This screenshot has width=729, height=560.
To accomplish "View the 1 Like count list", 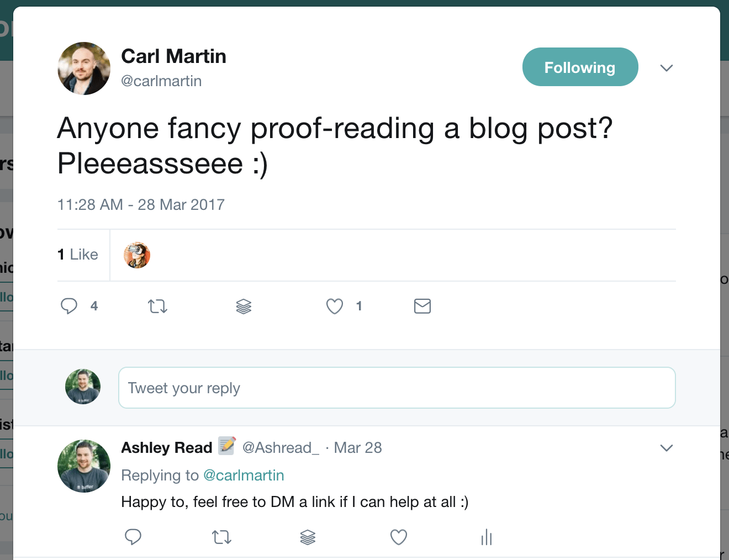I will (x=78, y=255).
